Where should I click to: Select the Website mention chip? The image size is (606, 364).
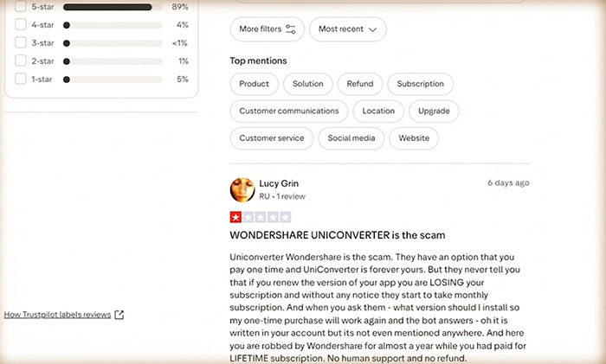coord(414,138)
